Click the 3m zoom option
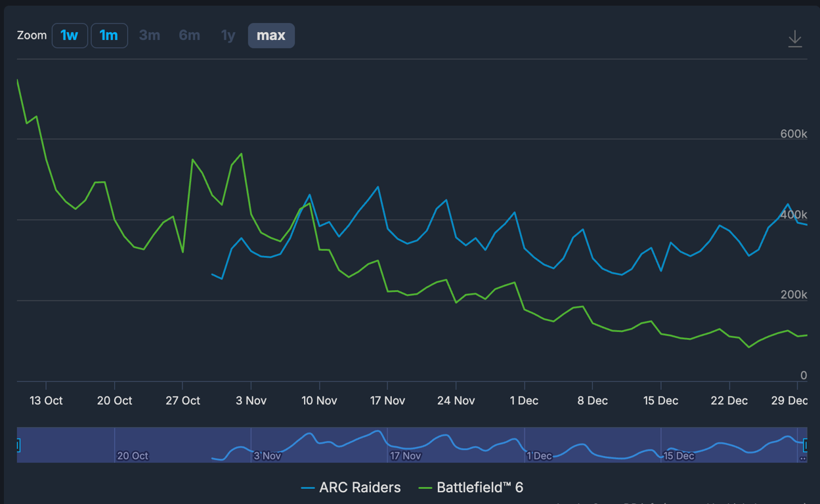Viewport: 820px width, 504px height. point(150,35)
